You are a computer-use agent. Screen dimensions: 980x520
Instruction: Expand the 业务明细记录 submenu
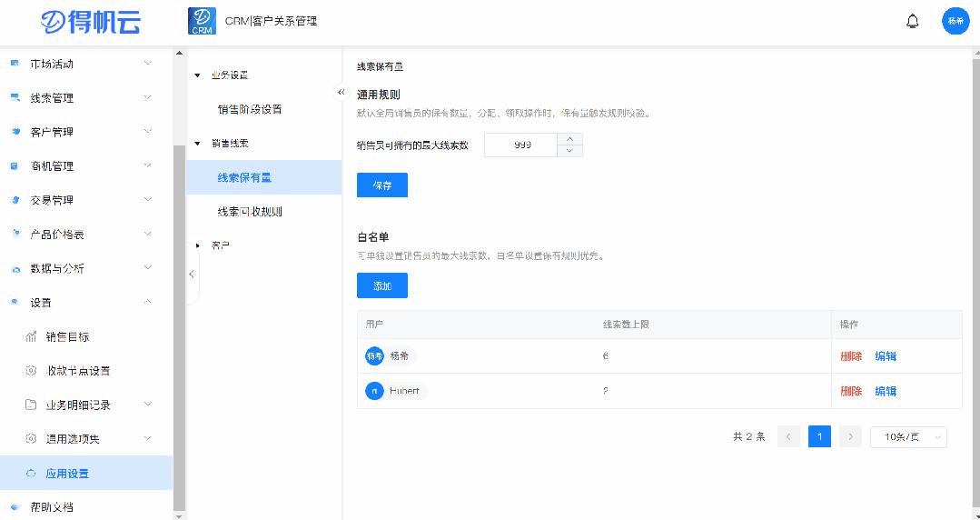click(147, 405)
